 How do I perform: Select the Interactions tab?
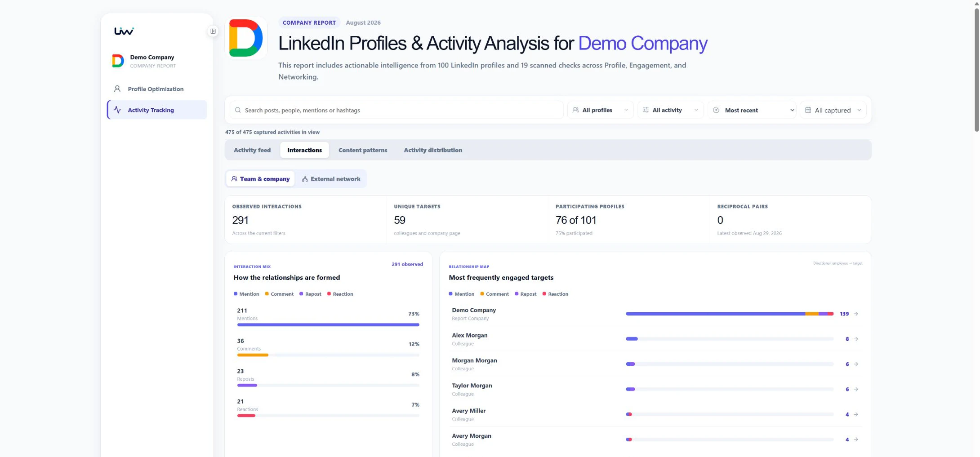(x=305, y=150)
